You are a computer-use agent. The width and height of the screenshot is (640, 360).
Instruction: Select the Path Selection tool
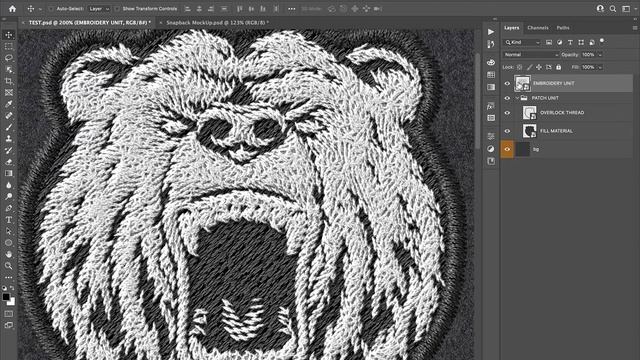[x=9, y=231]
